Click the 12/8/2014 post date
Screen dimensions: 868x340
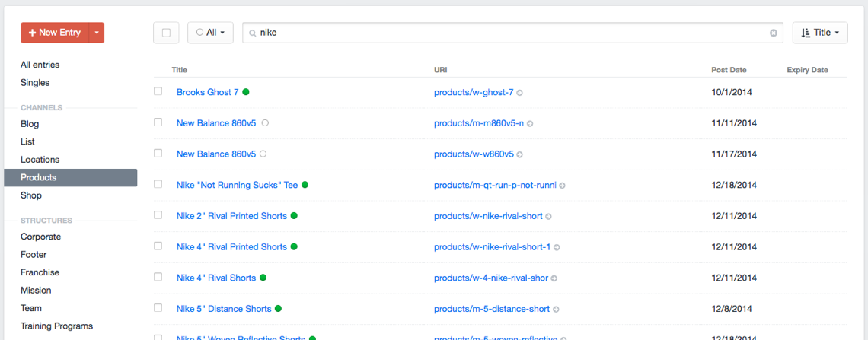pyautogui.click(x=732, y=309)
